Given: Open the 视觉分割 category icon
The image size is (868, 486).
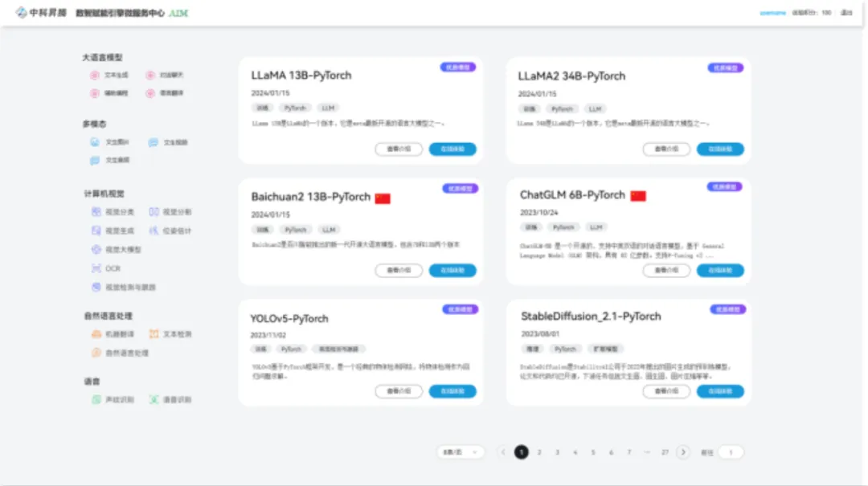Looking at the screenshot, I should (x=154, y=212).
